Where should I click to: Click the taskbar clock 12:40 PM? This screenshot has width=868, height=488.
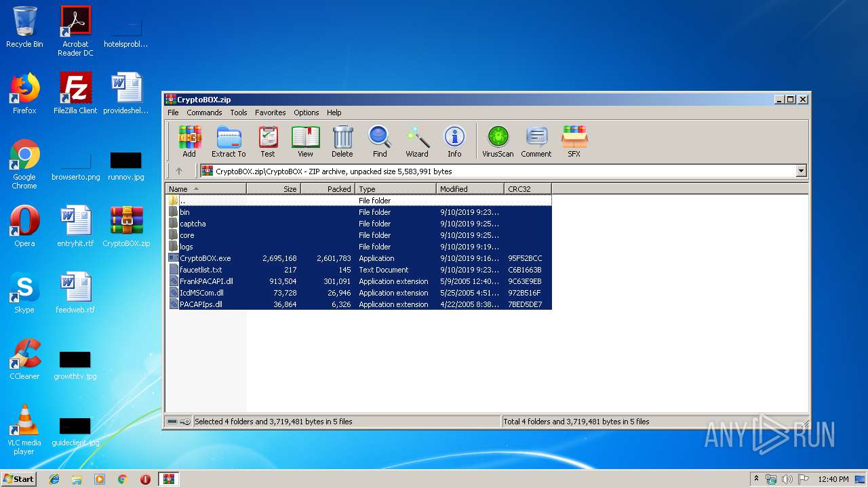point(833,479)
